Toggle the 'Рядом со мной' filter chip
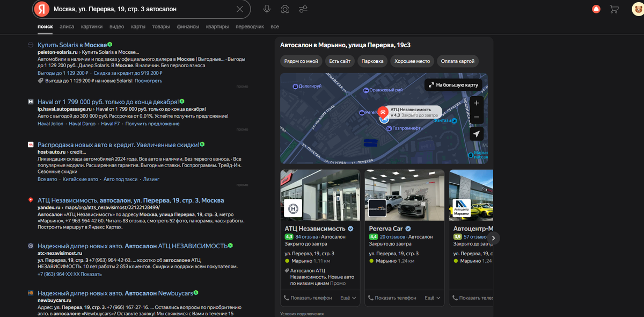Image resolution: width=644 pixels, height=317 pixels. (301, 61)
